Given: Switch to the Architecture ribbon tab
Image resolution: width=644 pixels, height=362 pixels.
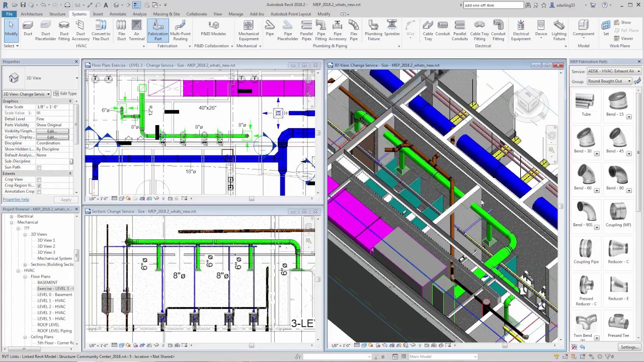Looking at the screenshot, I should (32, 14).
